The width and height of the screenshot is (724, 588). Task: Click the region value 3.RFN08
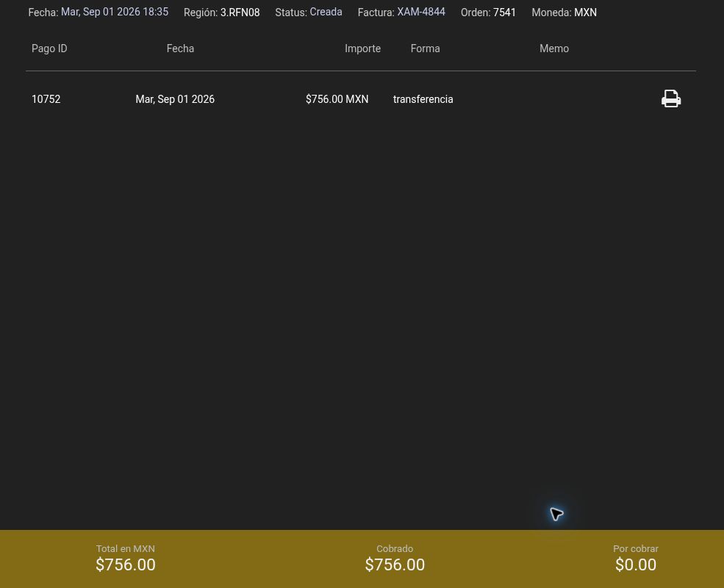tap(240, 12)
